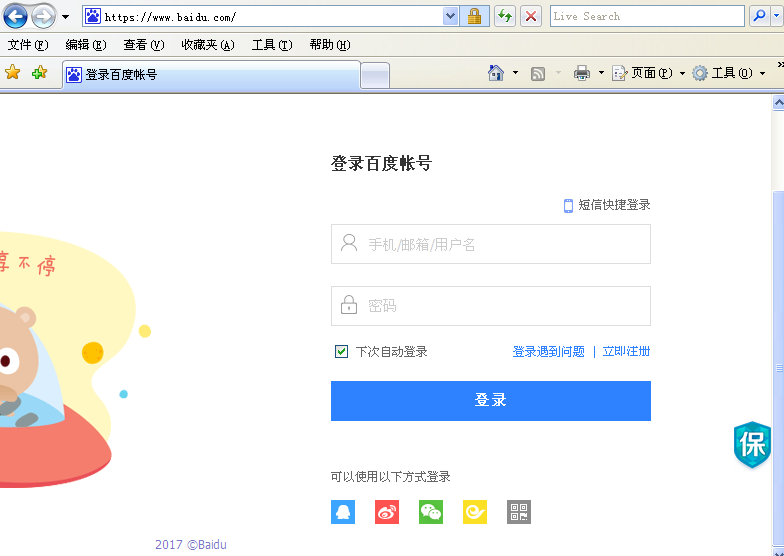Screen dimensions: 784x556
Task: Log in with the Weibo icon
Action: (x=387, y=512)
